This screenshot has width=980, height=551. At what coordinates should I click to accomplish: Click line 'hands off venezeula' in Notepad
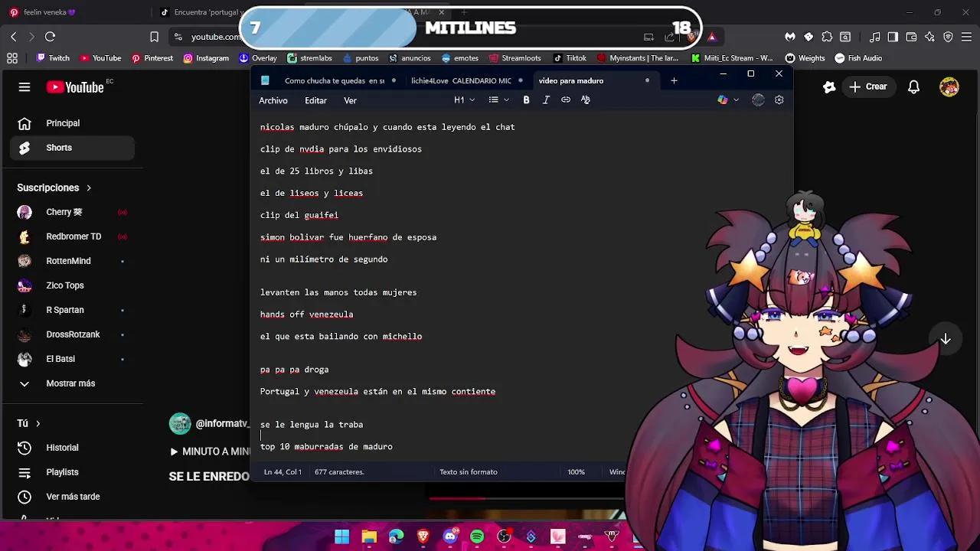point(306,315)
